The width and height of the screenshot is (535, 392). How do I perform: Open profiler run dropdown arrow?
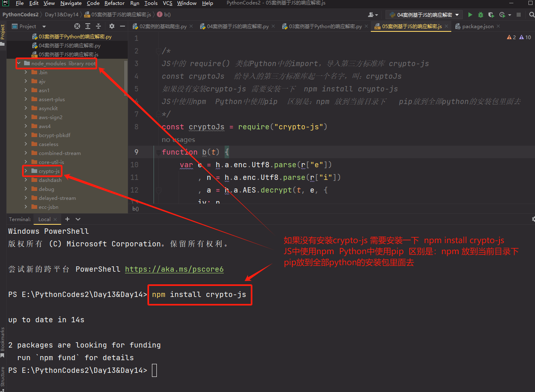pyautogui.click(x=510, y=15)
